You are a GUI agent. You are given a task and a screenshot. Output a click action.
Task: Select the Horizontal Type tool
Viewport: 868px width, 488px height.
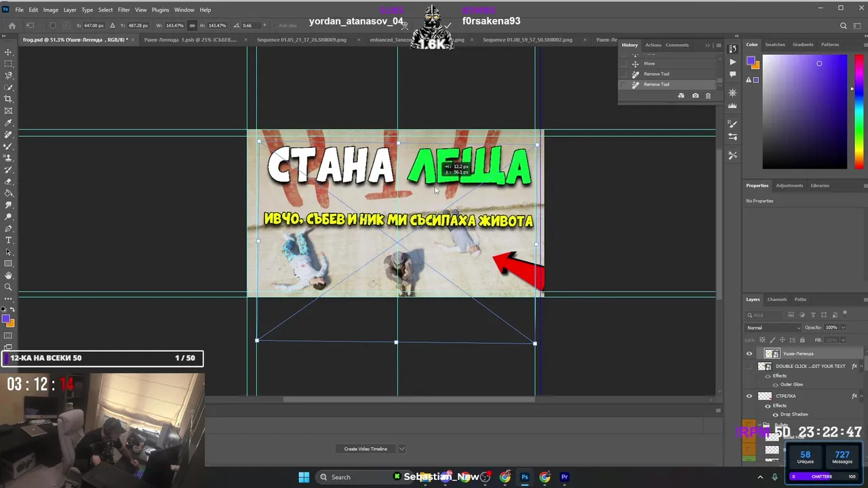(8, 240)
